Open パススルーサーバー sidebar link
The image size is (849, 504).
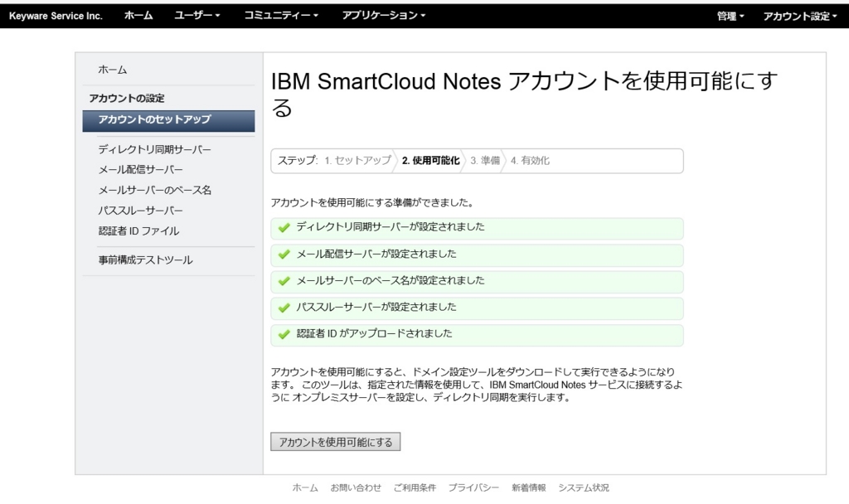(141, 211)
